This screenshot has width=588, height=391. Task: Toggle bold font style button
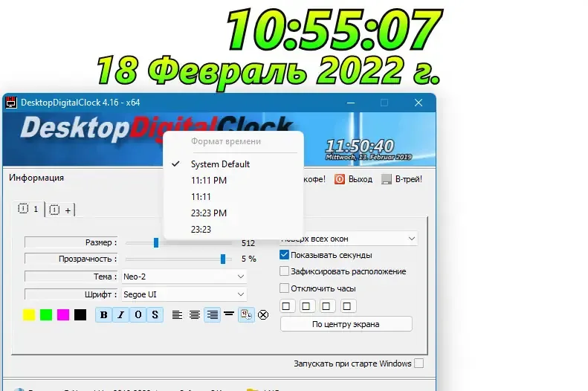(x=104, y=315)
